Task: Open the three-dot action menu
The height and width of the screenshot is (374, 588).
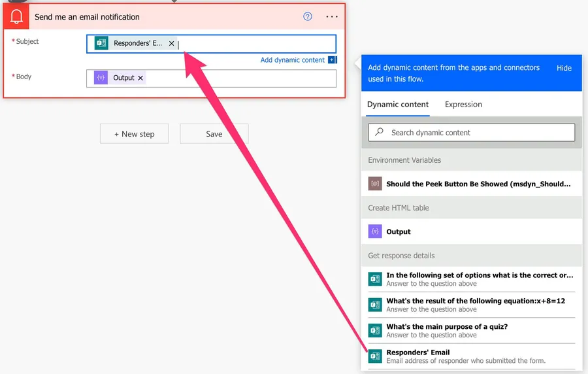Action: point(332,17)
